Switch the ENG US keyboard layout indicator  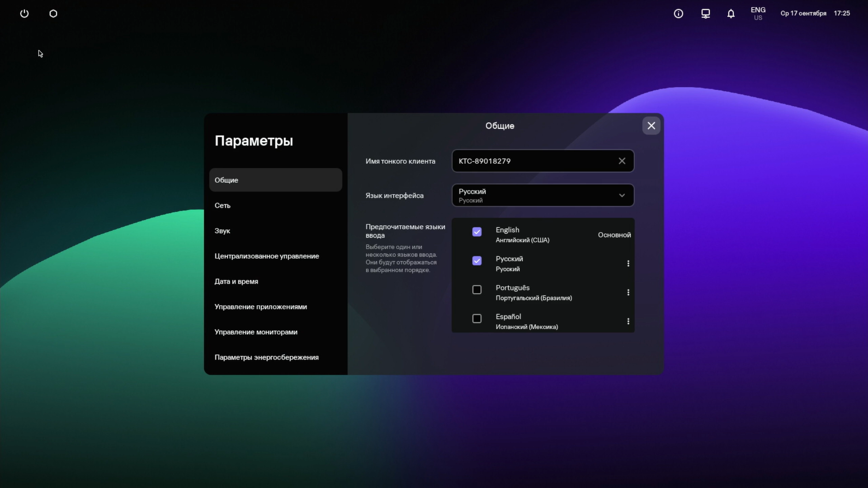[758, 14]
